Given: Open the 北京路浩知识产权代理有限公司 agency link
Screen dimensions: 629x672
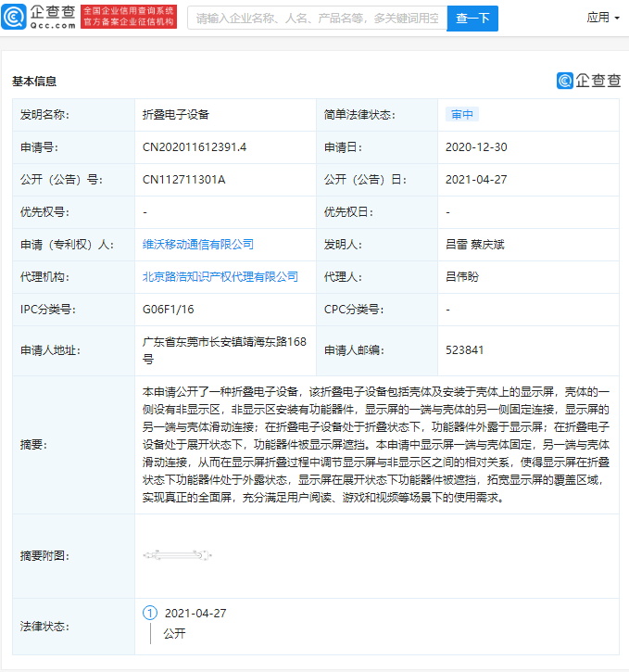Looking at the screenshot, I should coord(220,277).
